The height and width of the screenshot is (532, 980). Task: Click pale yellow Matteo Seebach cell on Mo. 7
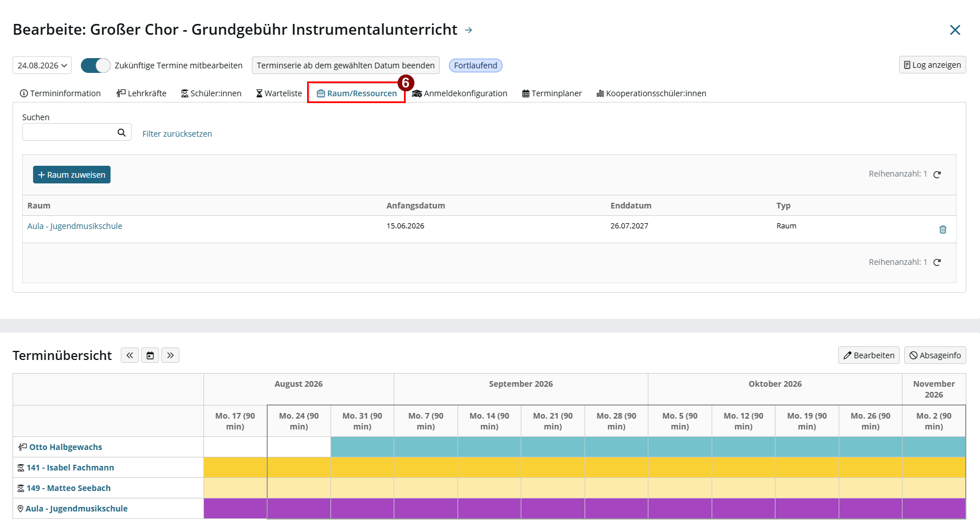point(426,488)
